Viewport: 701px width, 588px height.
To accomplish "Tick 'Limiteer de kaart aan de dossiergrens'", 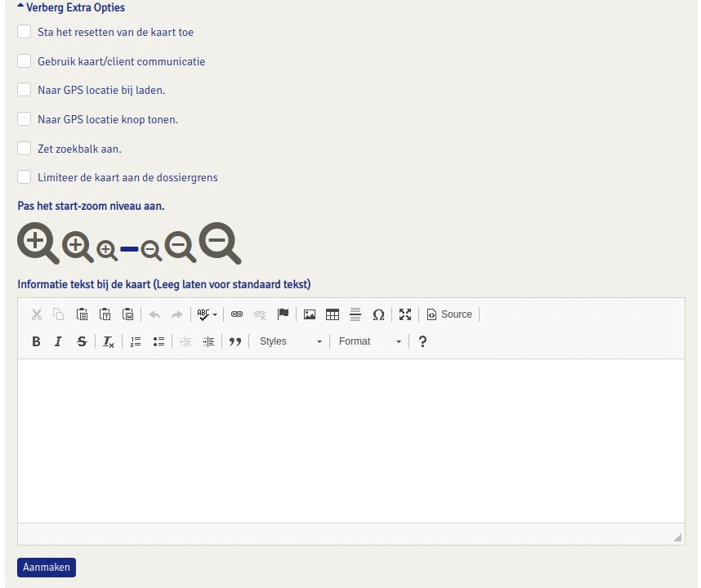I will 25,177.
